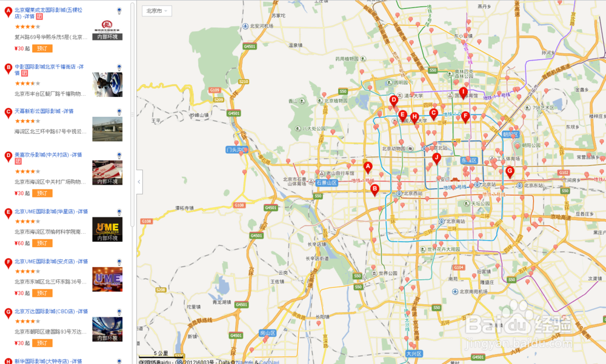Click list marker D beside 美嘉欢乐影城
606x364 pixels.
[8, 156]
